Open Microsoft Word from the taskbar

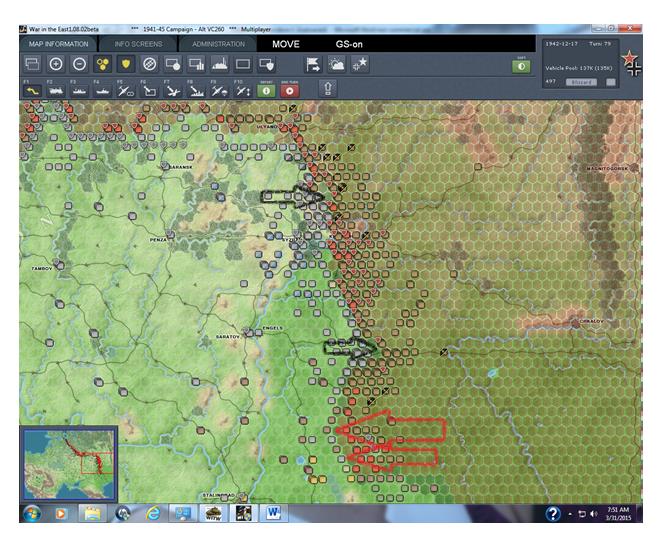click(274, 513)
